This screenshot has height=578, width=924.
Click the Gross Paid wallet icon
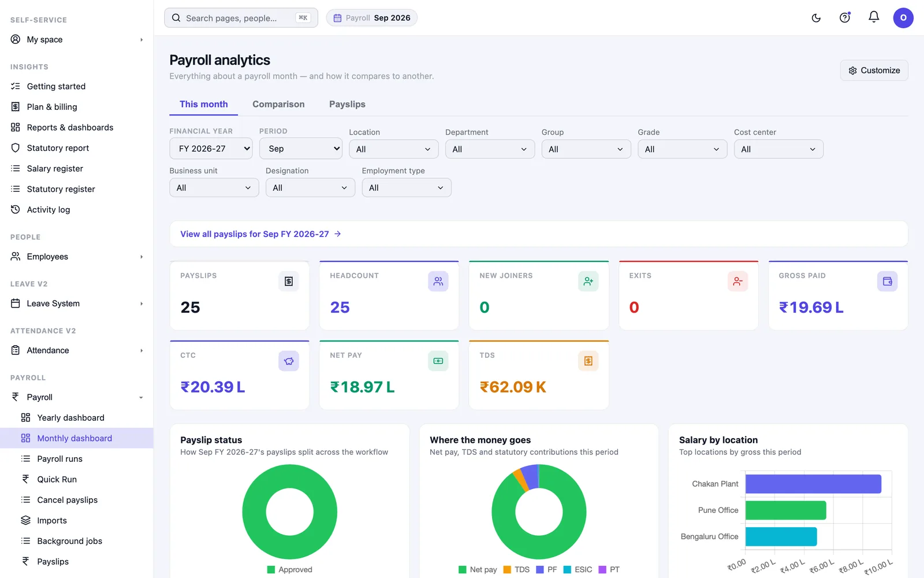click(887, 281)
